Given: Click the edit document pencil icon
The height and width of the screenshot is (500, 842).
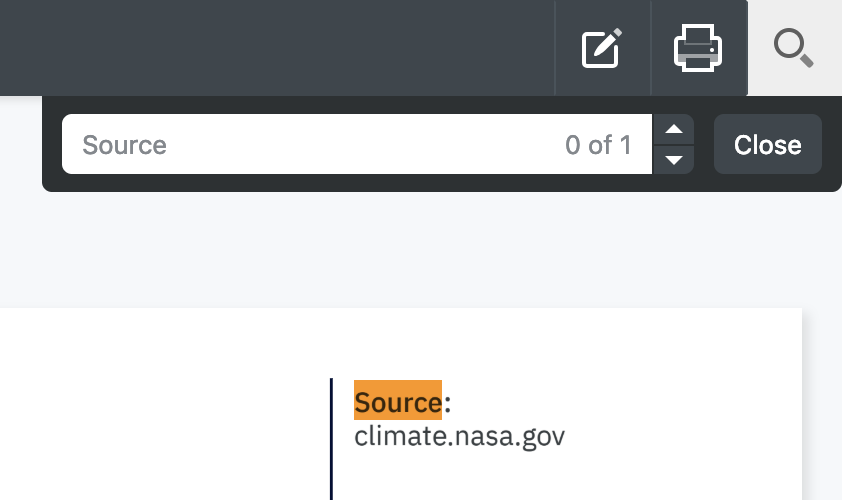Looking at the screenshot, I should point(602,48).
